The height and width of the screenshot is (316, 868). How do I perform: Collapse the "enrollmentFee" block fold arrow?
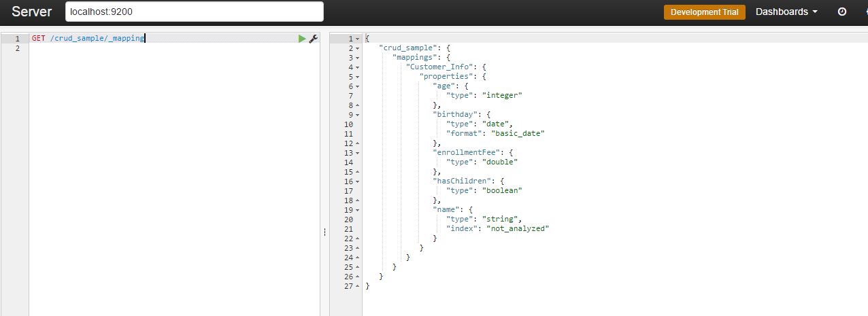[358, 153]
